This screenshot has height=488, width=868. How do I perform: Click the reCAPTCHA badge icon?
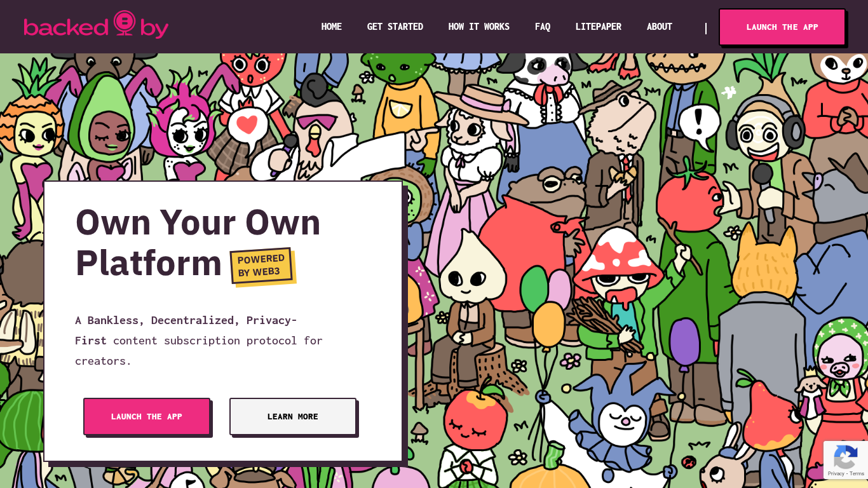(x=845, y=456)
